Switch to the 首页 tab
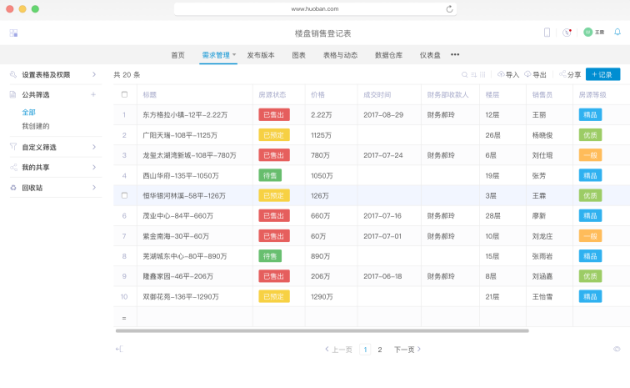 tap(178, 55)
